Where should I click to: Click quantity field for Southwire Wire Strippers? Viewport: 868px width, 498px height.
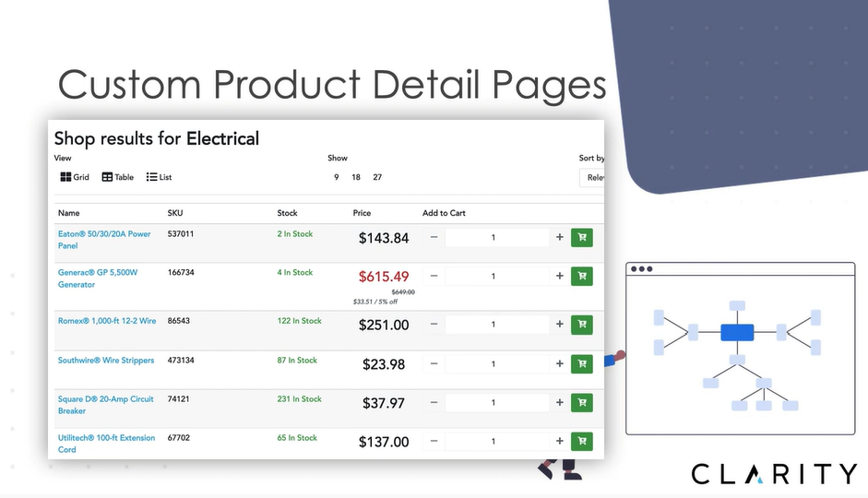click(x=496, y=363)
